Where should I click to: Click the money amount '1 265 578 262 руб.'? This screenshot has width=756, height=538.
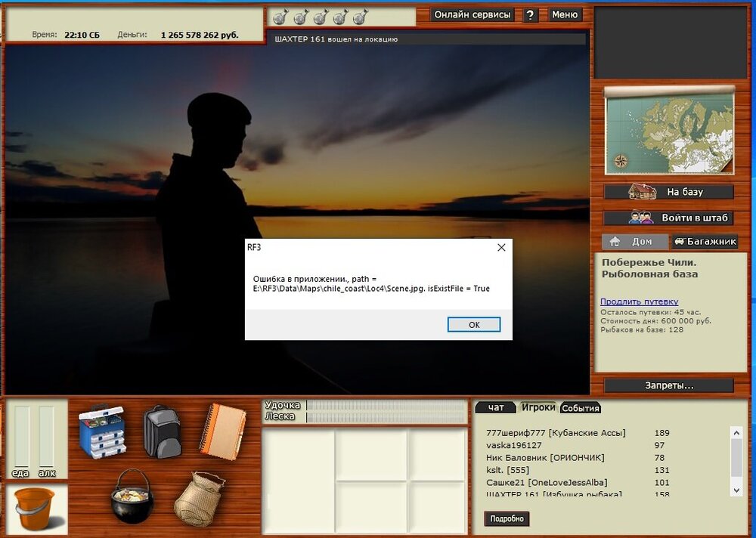pyautogui.click(x=200, y=35)
